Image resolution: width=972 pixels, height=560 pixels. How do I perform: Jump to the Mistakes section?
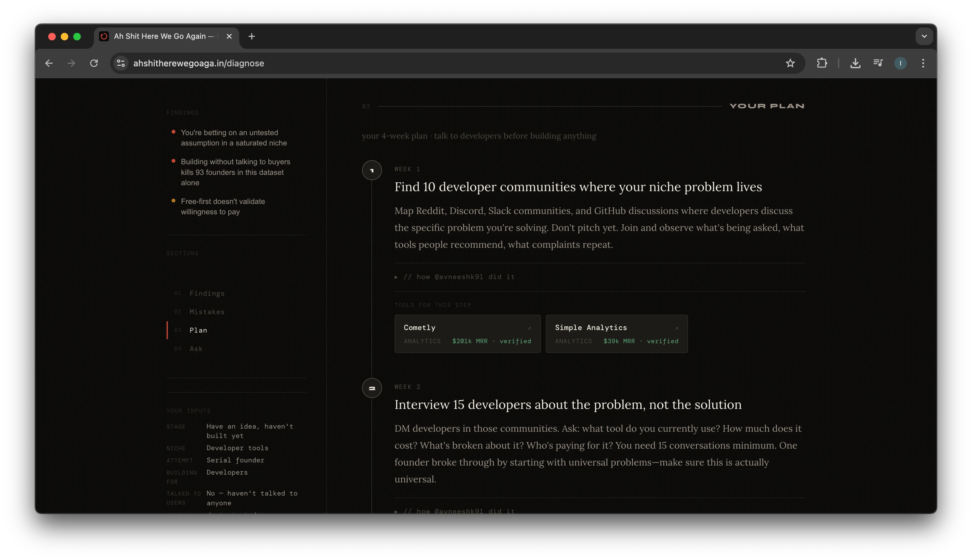(207, 312)
